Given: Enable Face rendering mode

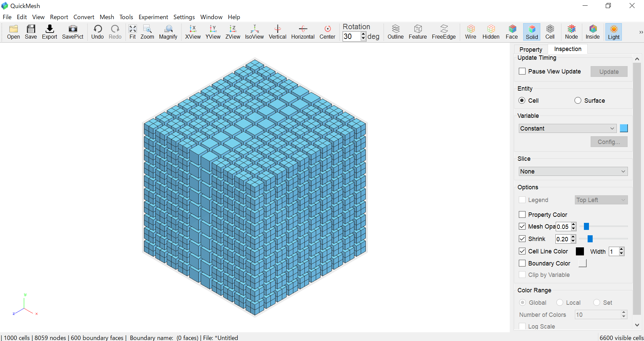Looking at the screenshot, I should [x=512, y=32].
